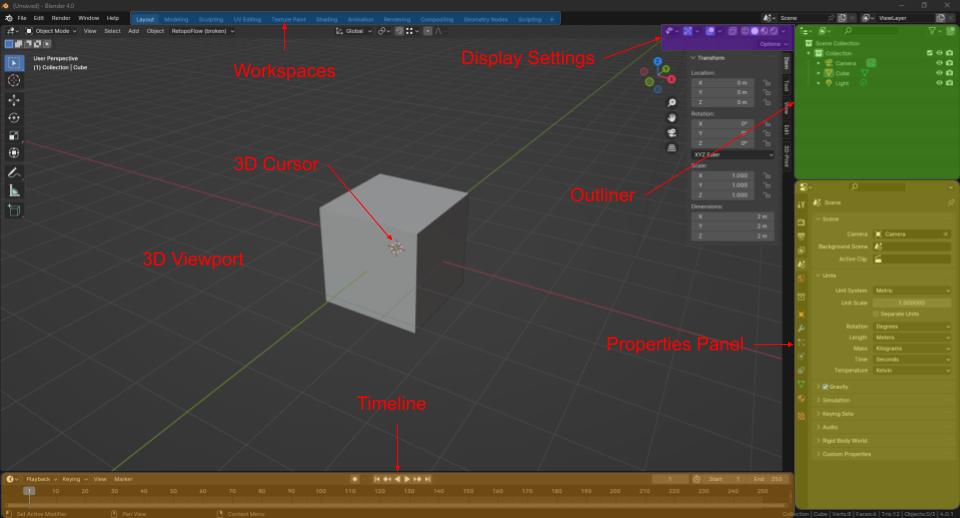The height and width of the screenshot is (518, 960).
Task: Open the Unit System Metric dropdown
Action: 912,290
